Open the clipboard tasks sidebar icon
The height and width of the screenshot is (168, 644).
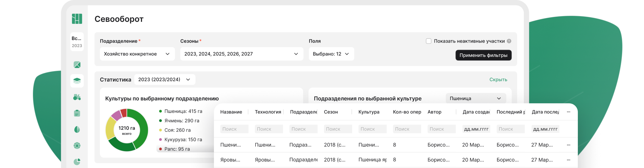(x=77, y=113)
